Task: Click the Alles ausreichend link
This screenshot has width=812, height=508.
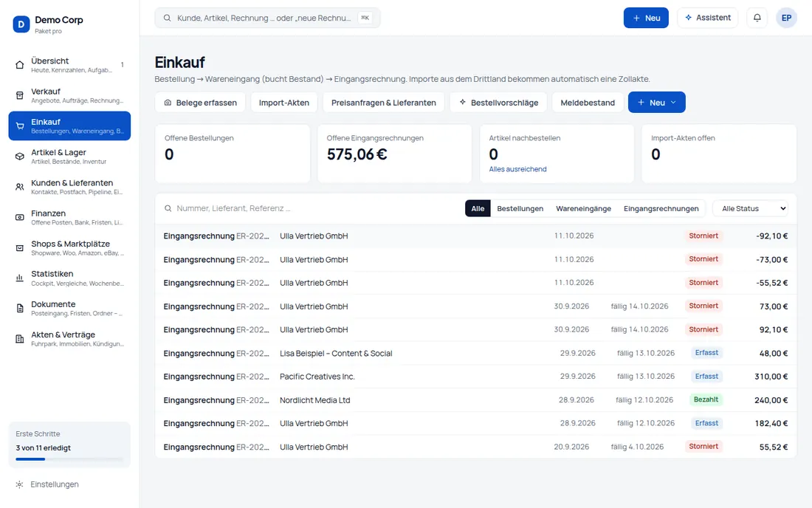Action: coord(517,169)
